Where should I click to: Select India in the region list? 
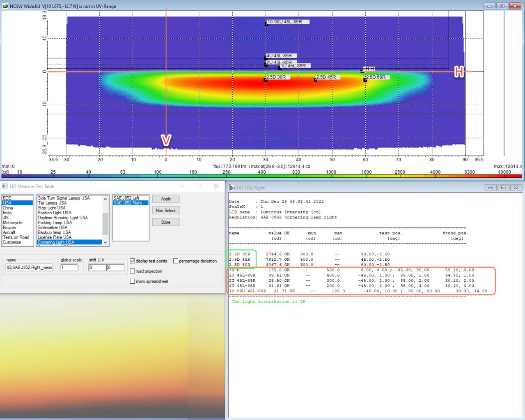click(x=17, y=213)
